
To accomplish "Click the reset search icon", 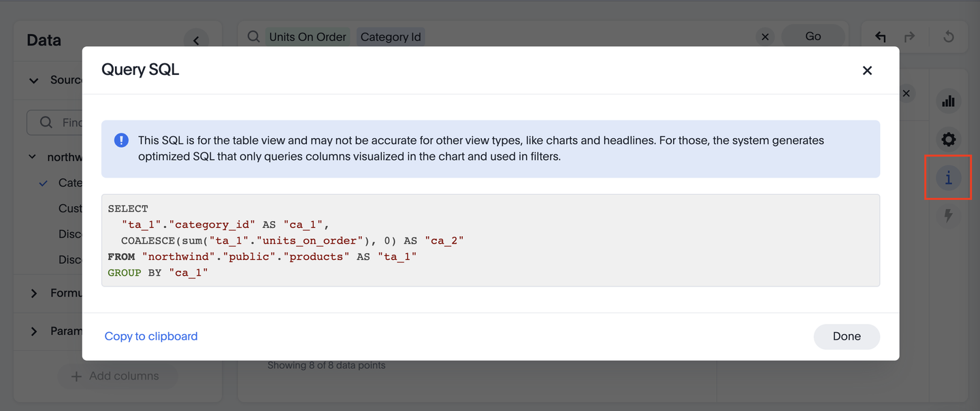I will tap(949, 37).
